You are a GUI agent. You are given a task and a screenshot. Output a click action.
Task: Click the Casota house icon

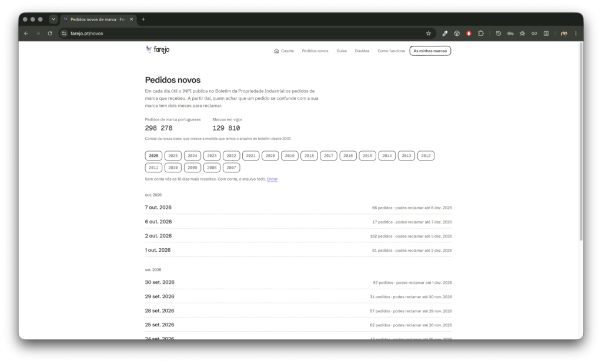pos(276,51)
